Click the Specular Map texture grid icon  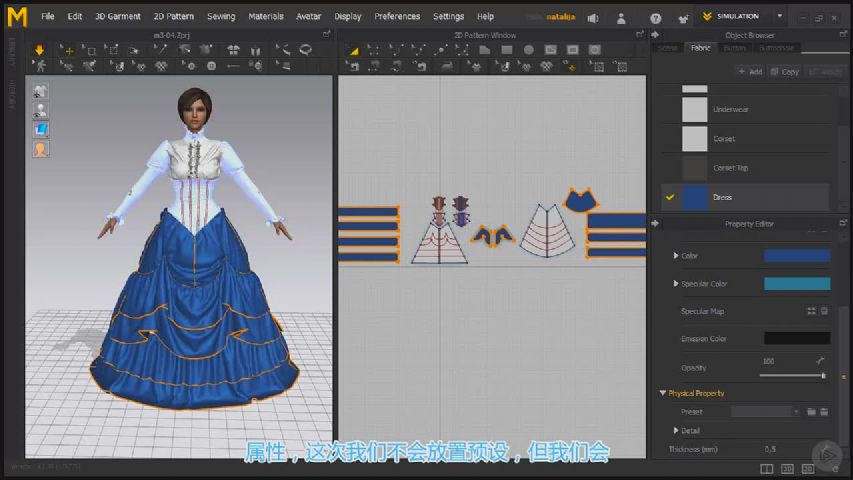[x=811, y=311]
